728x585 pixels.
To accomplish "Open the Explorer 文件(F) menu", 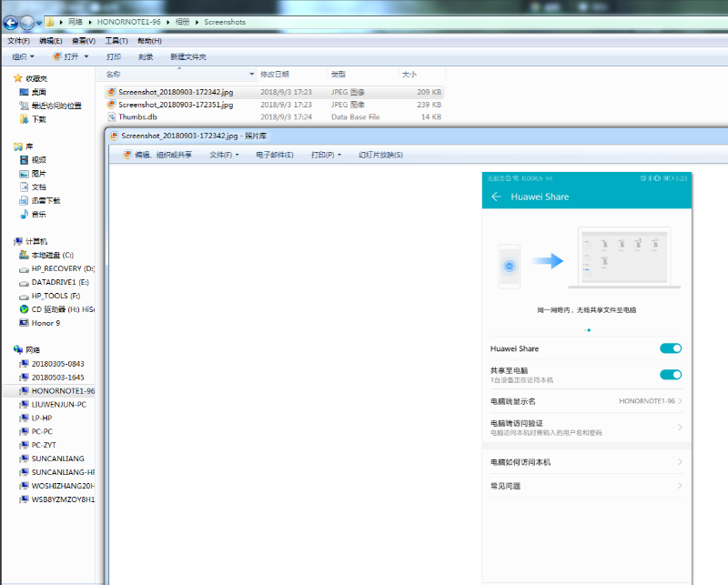I will point(18,41).
